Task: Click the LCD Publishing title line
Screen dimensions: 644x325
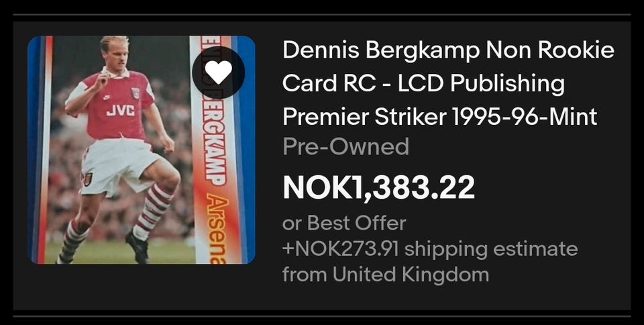Action: (x=423, y=84)
